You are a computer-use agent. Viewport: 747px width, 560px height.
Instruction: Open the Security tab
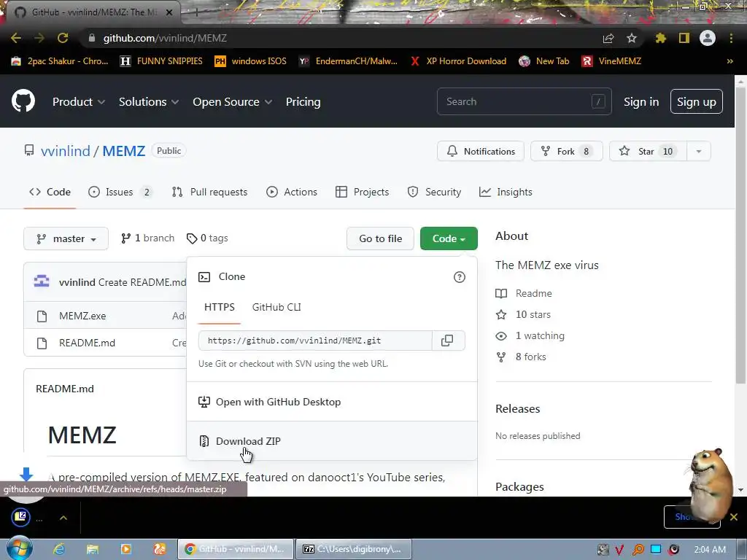coord(434,192)
